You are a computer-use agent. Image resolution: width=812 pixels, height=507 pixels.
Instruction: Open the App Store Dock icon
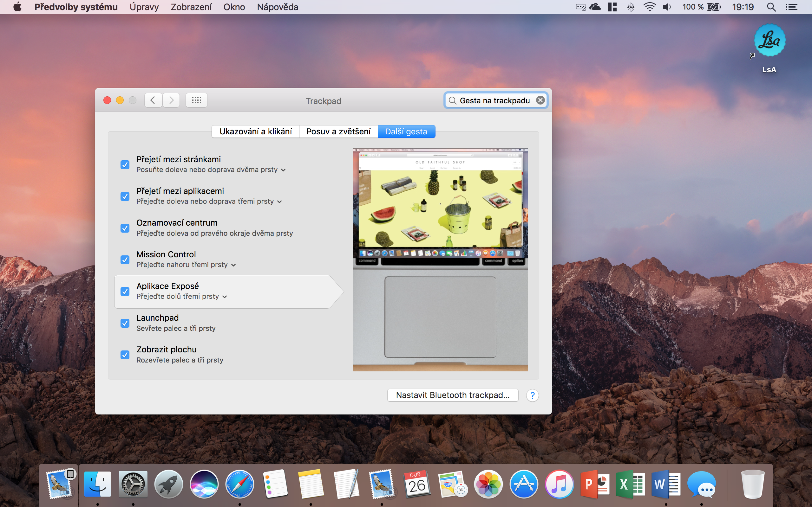[523, 484]
